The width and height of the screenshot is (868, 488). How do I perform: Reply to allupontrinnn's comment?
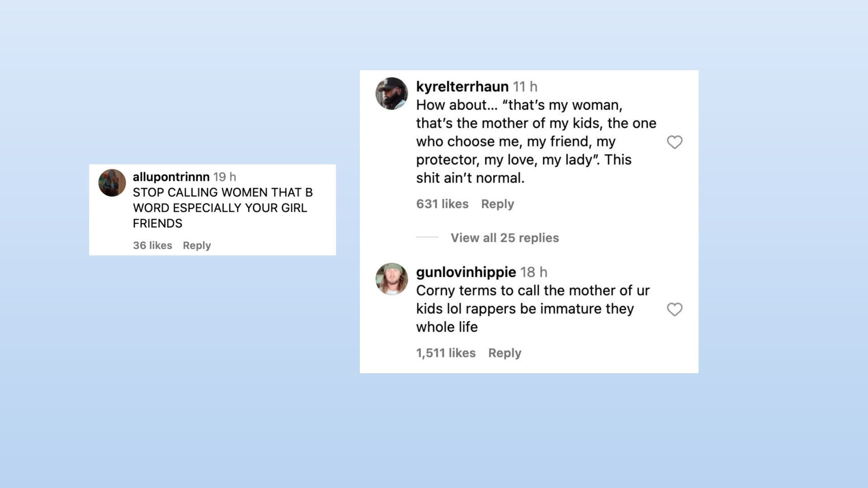[197, 245]
